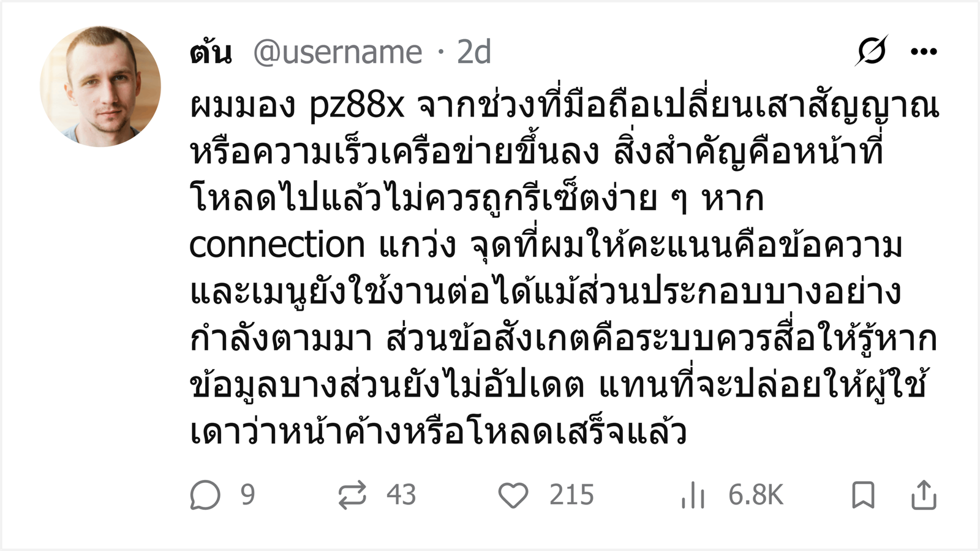Repost using the retweet arrows icon

[352, 495]
